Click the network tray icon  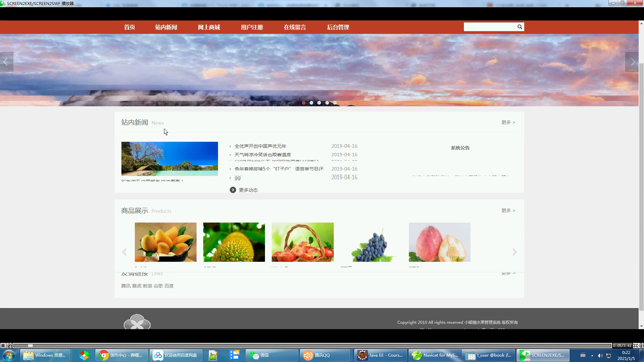coord(608,356)
